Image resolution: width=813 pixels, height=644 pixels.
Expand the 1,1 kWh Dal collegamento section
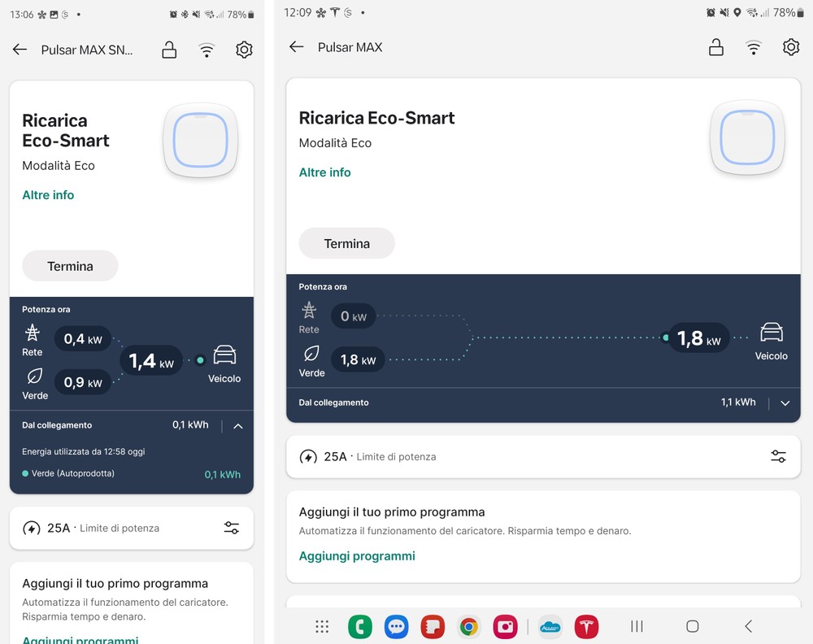coord(785,402)
